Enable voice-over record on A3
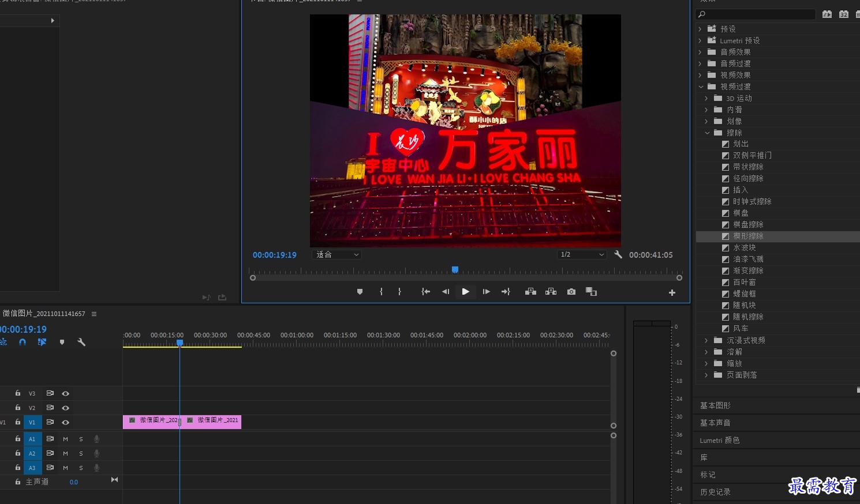 click(x=96, y=468)
